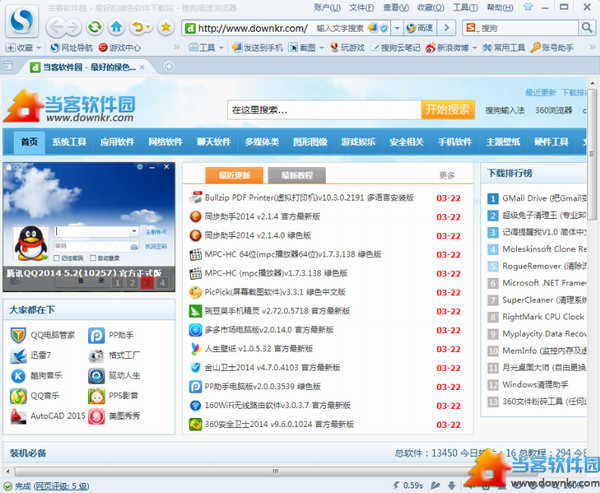Screen dimensions: 600x493
Task: Click 账号助手 key icon item
Action: click(552, 47)
